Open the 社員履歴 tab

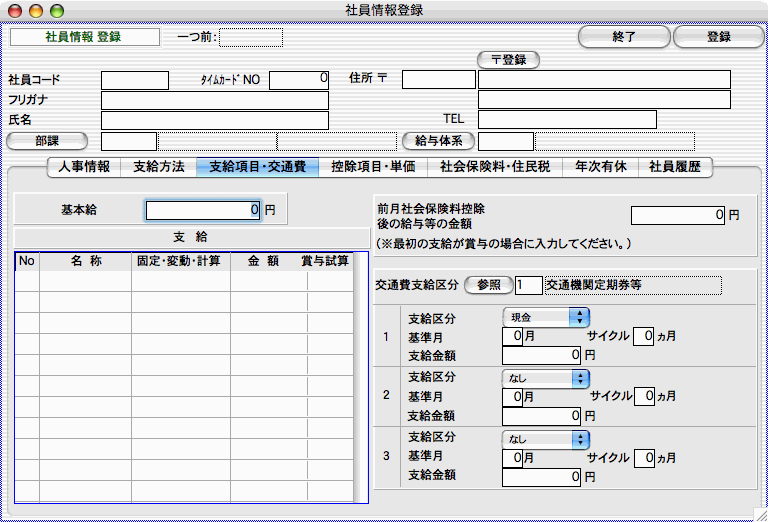click(675, 168)
